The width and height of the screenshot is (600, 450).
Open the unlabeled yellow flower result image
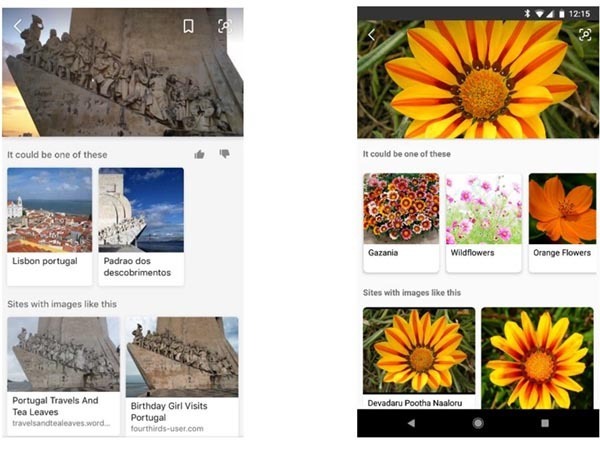tap(537, 358)
